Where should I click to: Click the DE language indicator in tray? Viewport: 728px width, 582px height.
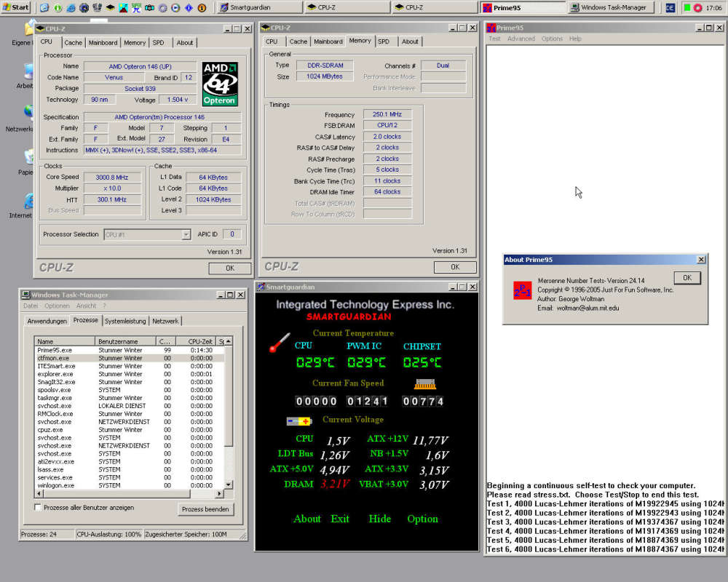(x=670, y=8)
